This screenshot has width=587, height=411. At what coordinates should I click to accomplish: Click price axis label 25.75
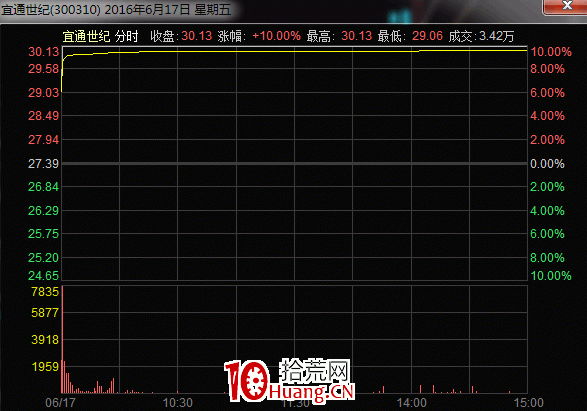(44, 234)
